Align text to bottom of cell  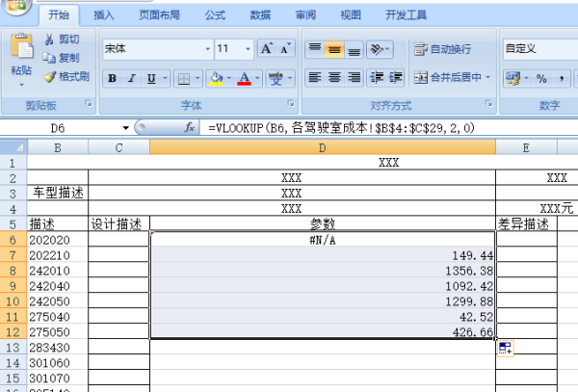[354, 49]
